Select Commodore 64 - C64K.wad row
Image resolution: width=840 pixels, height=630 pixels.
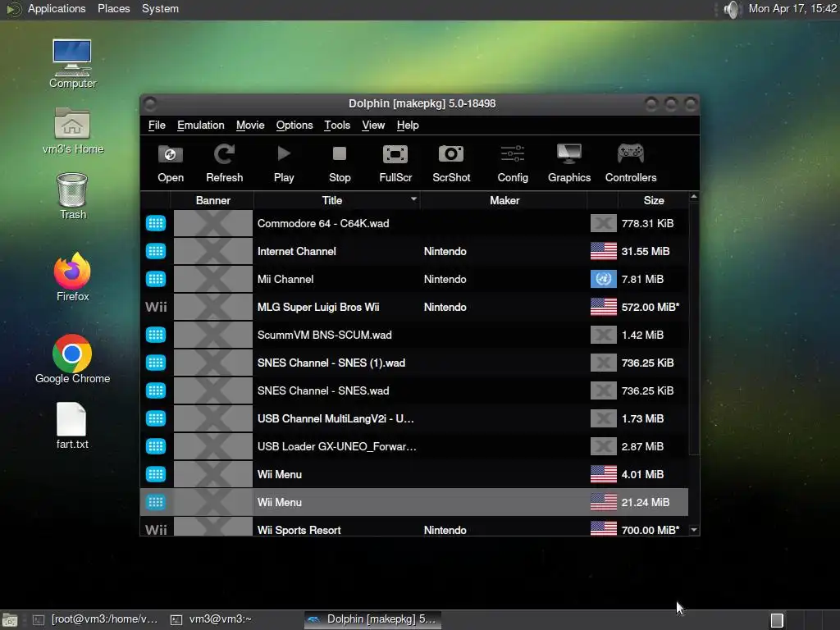pos(414,223)
